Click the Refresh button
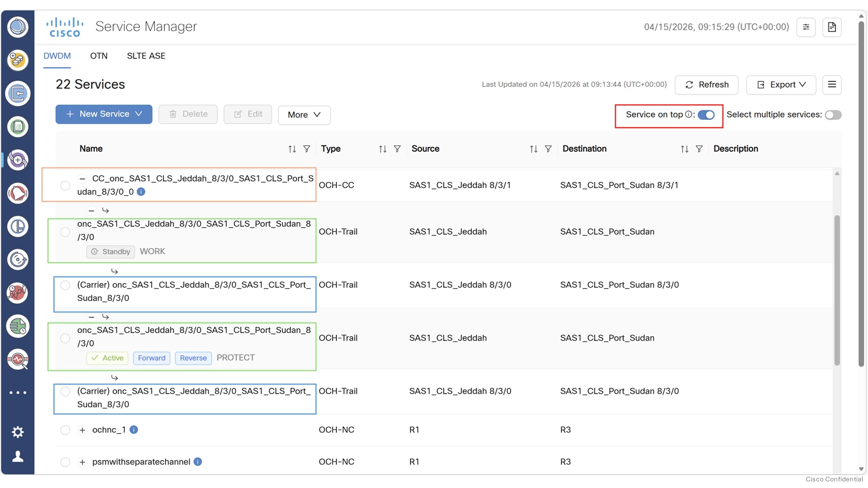 tap(706, 85)
